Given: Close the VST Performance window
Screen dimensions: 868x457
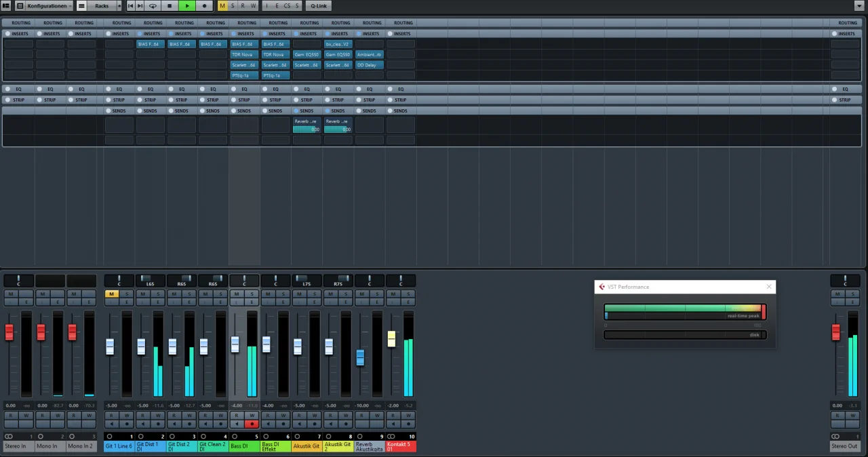Looking at the screenshot, I should [769, 287].
